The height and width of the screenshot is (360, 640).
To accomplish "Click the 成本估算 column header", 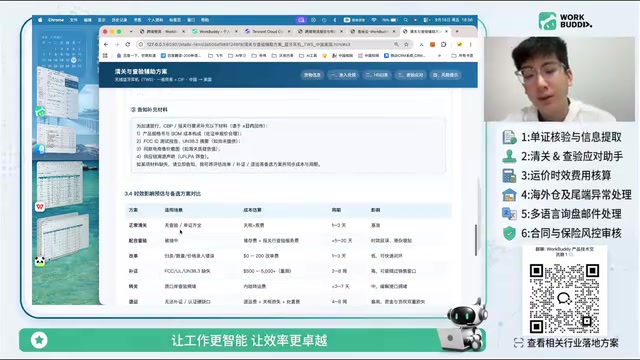I will tap(252, 210).
